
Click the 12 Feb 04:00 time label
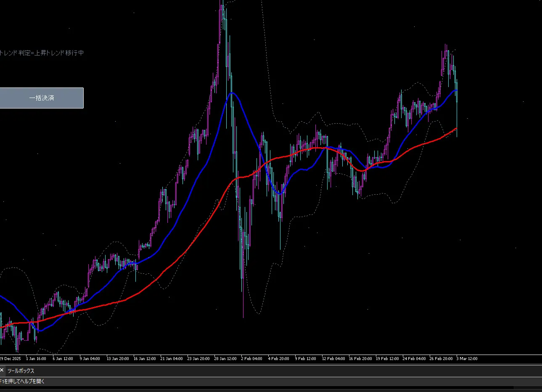[333, 359]
